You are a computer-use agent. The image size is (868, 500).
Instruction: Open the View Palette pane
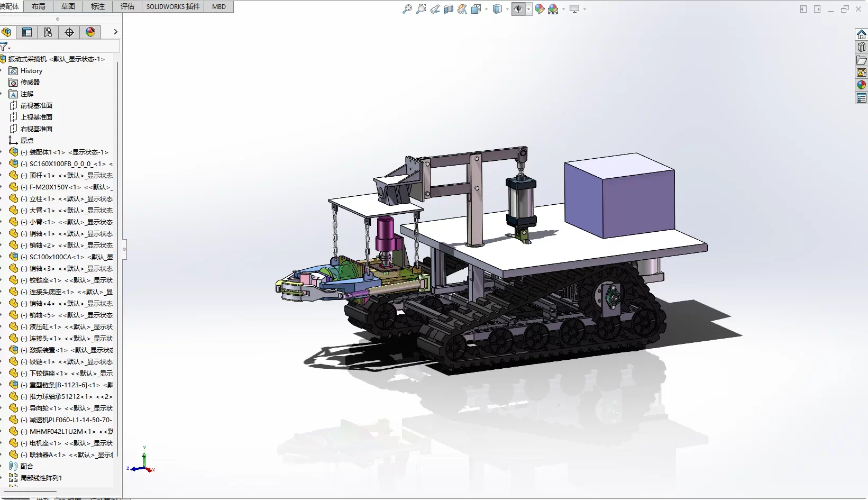coord(861,72)
